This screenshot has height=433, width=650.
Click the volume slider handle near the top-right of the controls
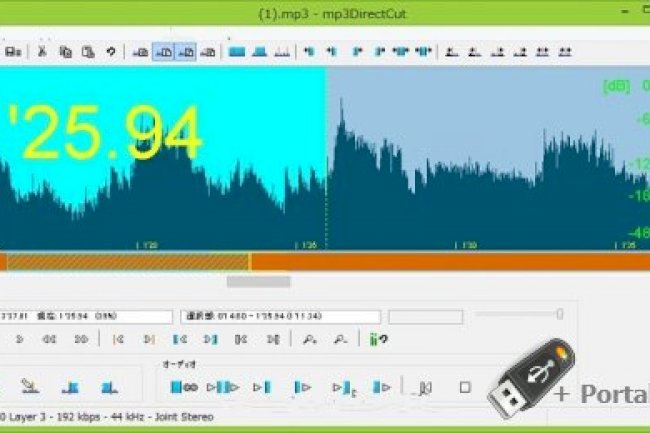560,314
